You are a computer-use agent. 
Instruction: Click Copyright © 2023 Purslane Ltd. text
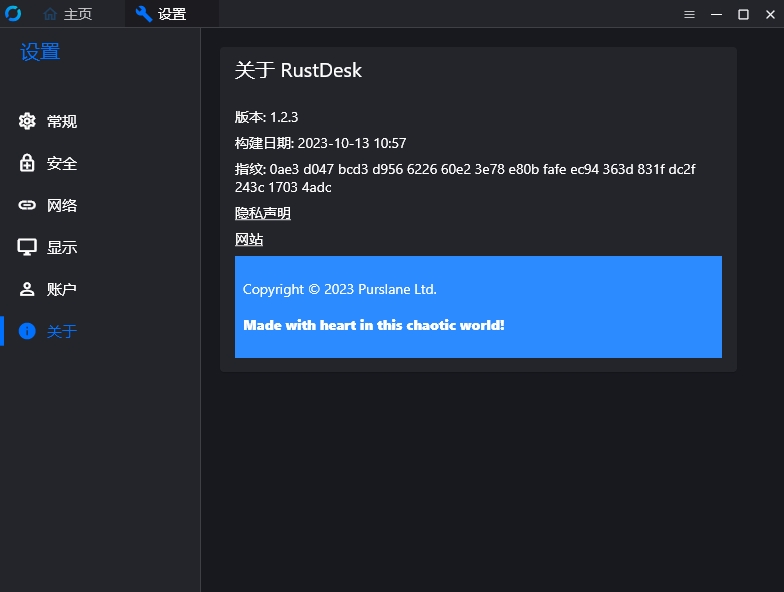340,290
